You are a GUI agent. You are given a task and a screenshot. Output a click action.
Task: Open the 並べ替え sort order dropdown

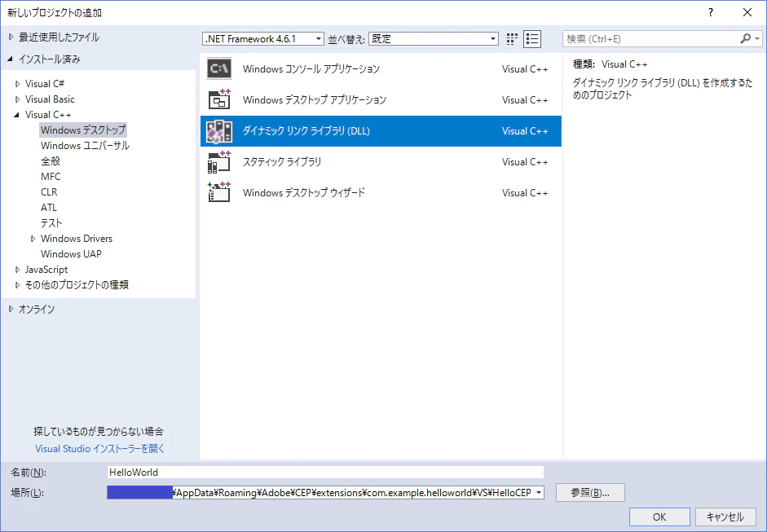pos(434,39)
